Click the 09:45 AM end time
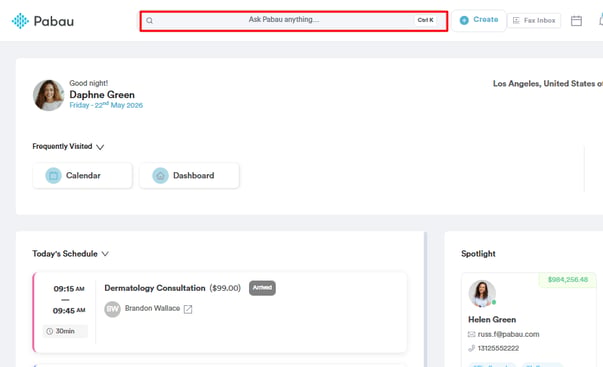Screen dimensions: 603x367 (69, 310)
